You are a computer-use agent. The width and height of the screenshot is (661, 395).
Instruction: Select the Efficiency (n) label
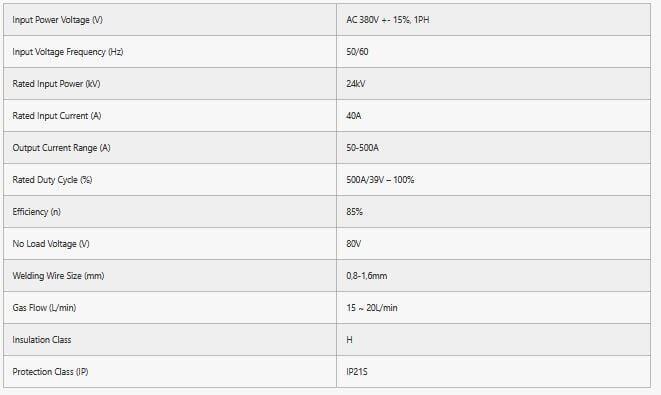(x=37, y=212)
